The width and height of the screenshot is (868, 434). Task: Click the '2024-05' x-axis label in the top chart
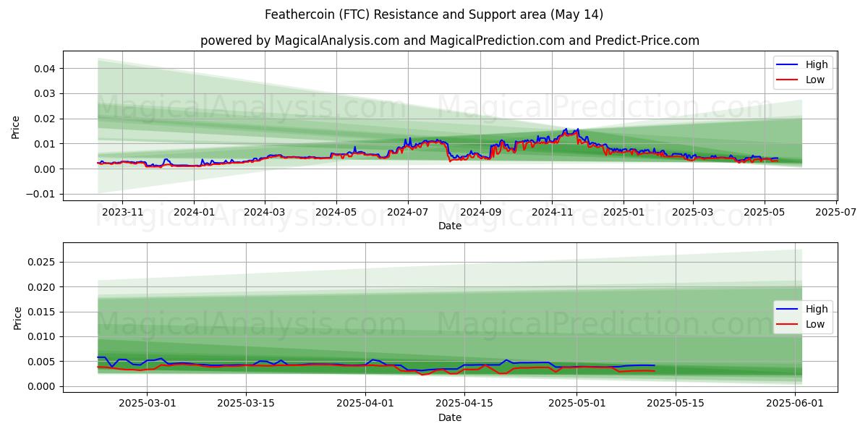pyautogui.click(x=336, y=212)
